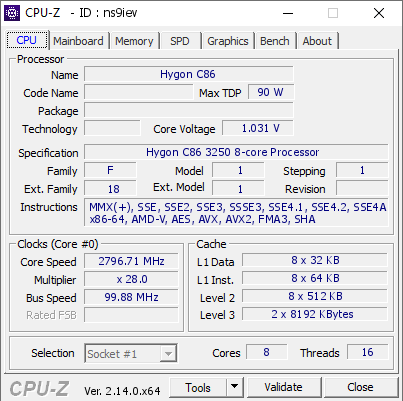Viewport: 403px width, 401px height.
Task: Click the Validate button
Action: click(x=284, y=388)
